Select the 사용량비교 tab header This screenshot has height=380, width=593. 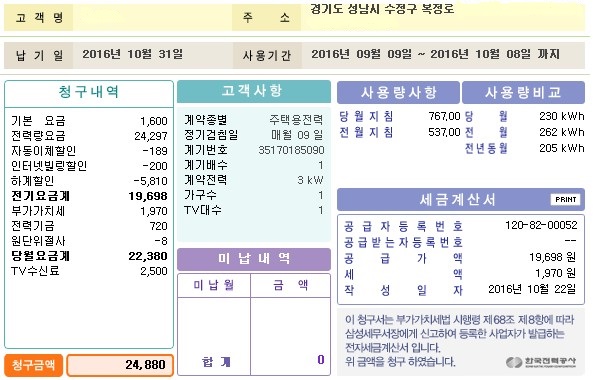tap(523, 92)
